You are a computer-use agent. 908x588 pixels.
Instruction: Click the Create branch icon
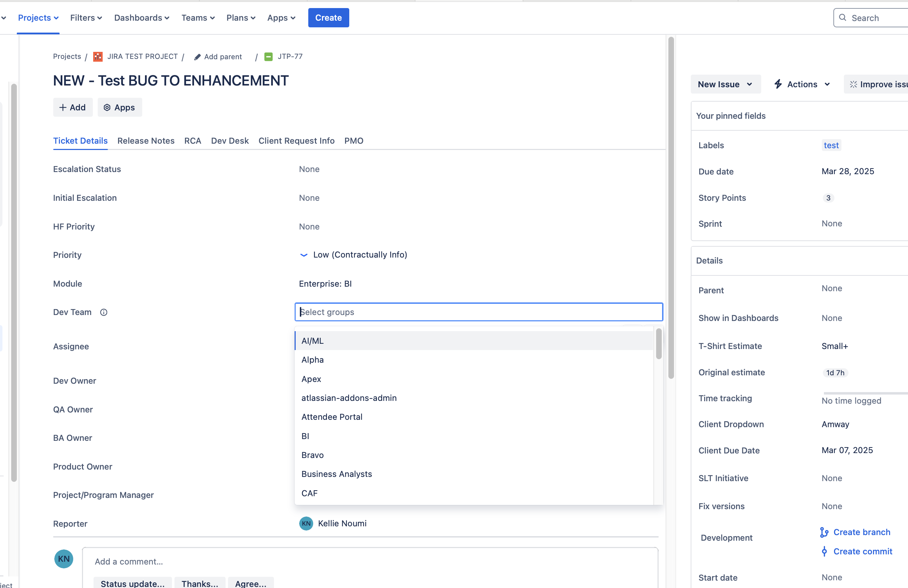824,532
